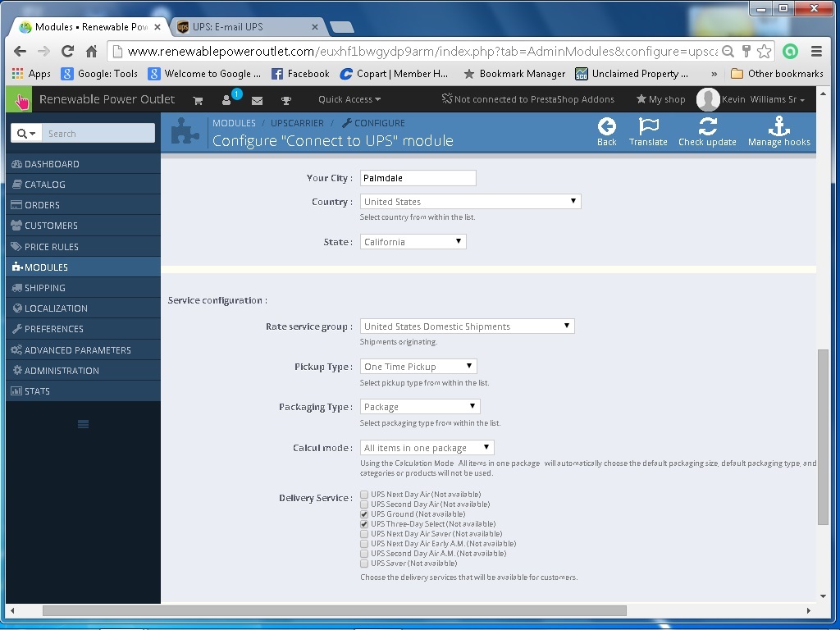Click the sidebar Search field
Viewport: 840px width, 630px height.
(98, 134)
